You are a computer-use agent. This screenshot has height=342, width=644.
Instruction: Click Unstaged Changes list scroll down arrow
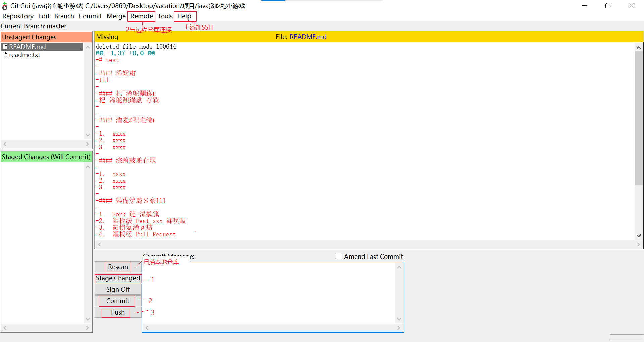coord(88,135)
